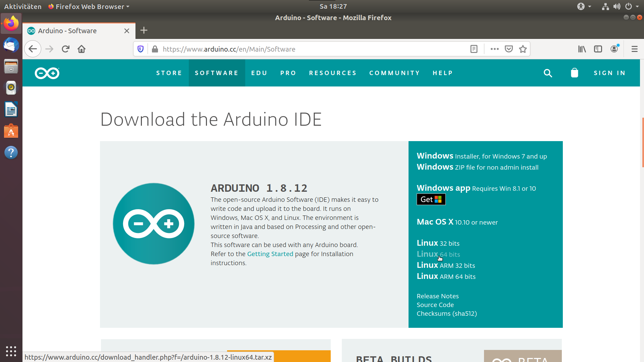
Task: Open the RESOURCES navigation menu
Action: coord(333,73)
